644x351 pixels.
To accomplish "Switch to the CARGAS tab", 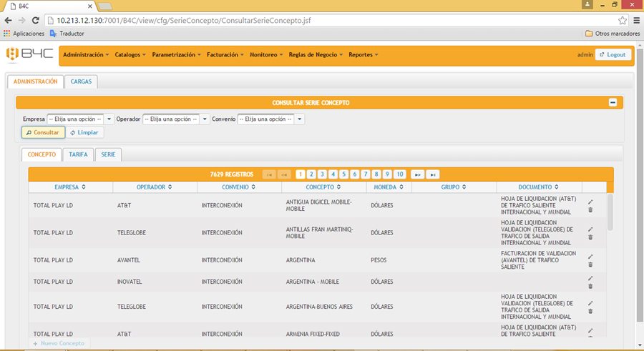I will click(x=81, y=82).
